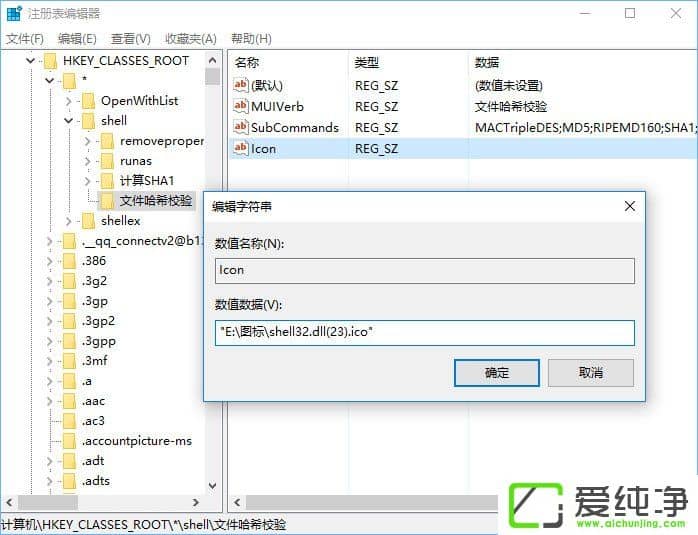Click the .3gp2 folder icon

(x=69, y=321)
